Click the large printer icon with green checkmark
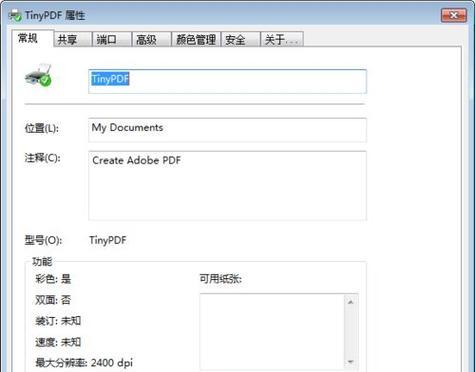 (38, 75)
